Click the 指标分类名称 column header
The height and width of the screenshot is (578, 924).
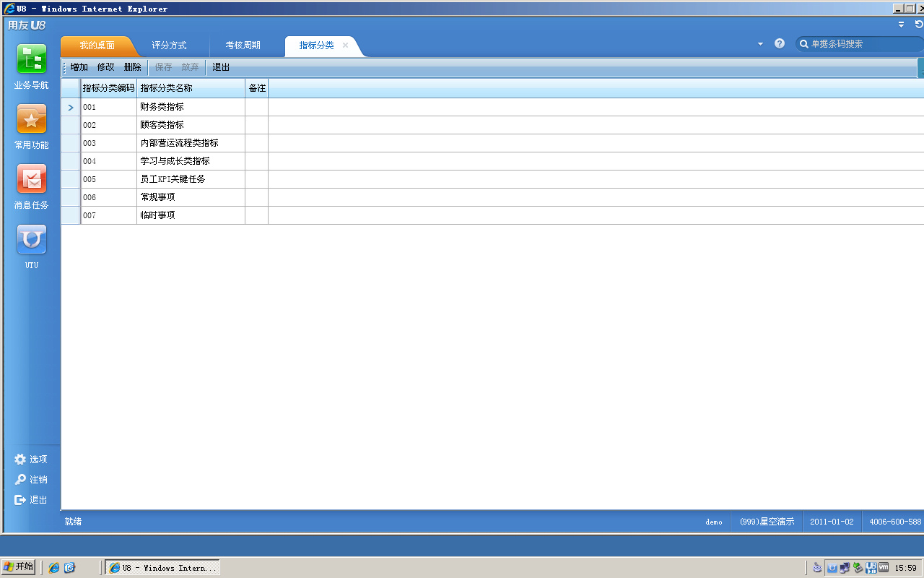(191, 88)
